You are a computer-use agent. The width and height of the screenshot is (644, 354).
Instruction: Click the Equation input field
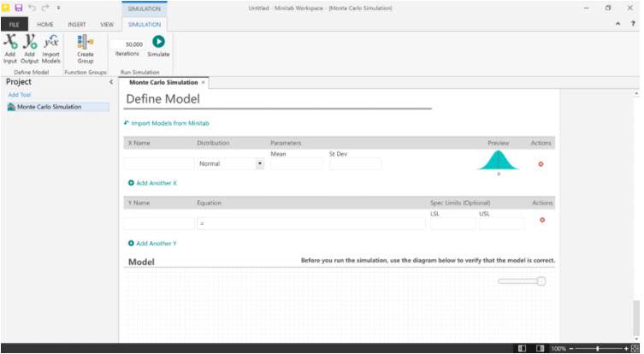point(311,223)
